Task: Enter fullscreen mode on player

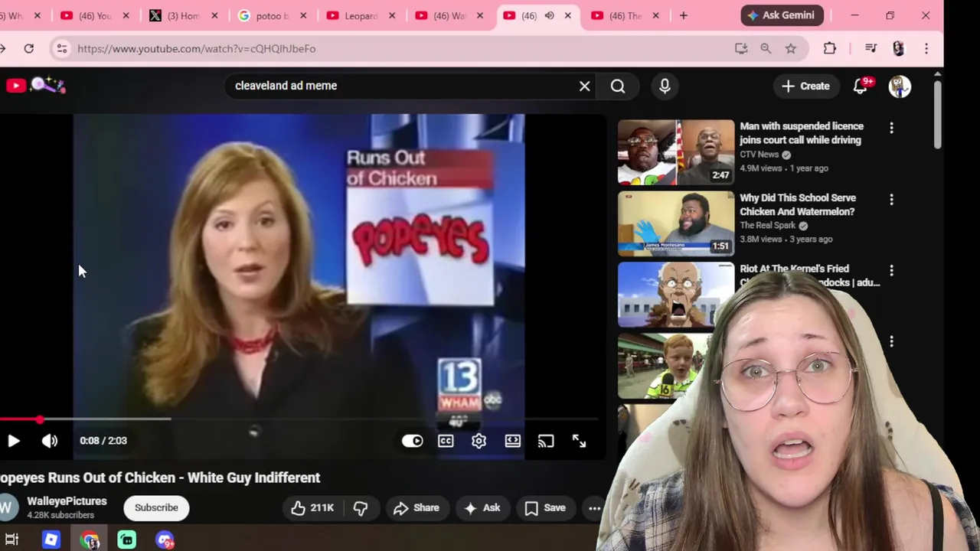Action: pyautogui.click(x=579, y=441)
